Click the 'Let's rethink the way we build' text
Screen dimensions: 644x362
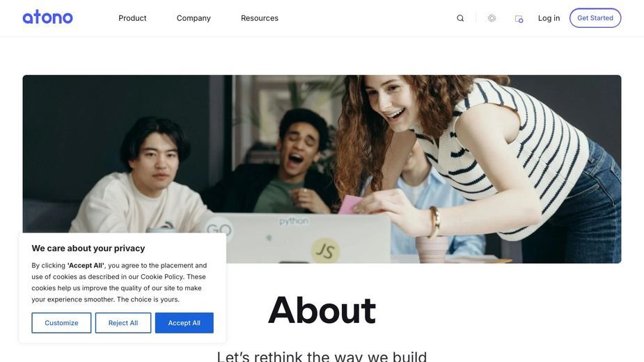click(322, 356)
